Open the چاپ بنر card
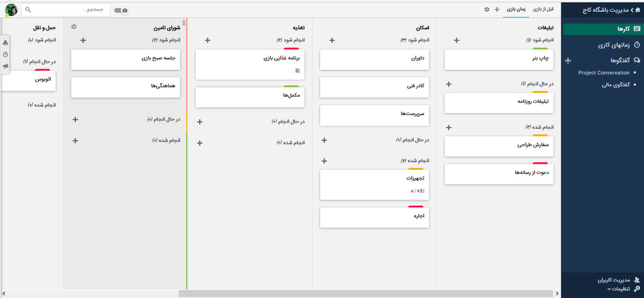Image resolution: width=644 pixels, height=298 pixels. point(499,60)
